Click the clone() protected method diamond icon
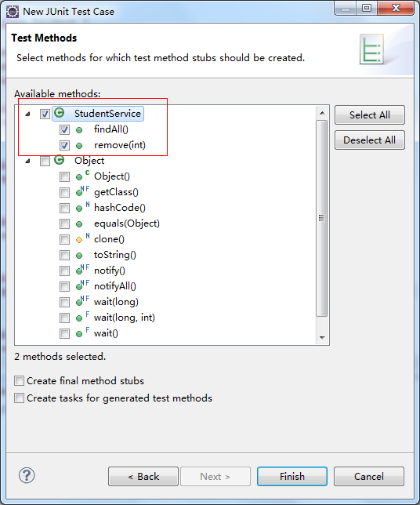Viewport: 420px width, 505px height. click(79, 240)
